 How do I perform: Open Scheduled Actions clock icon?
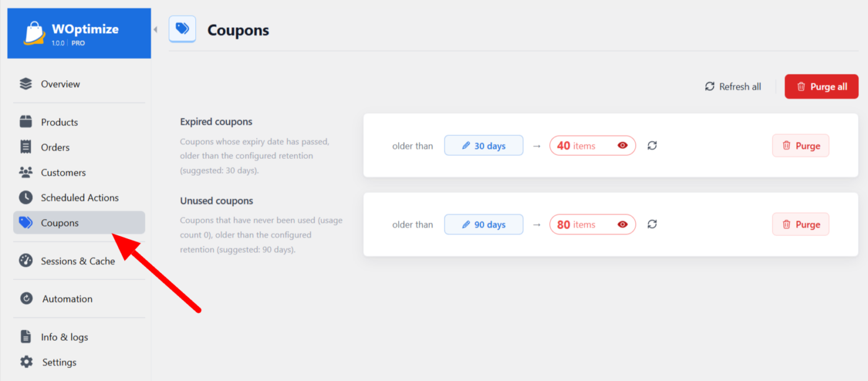25,197
